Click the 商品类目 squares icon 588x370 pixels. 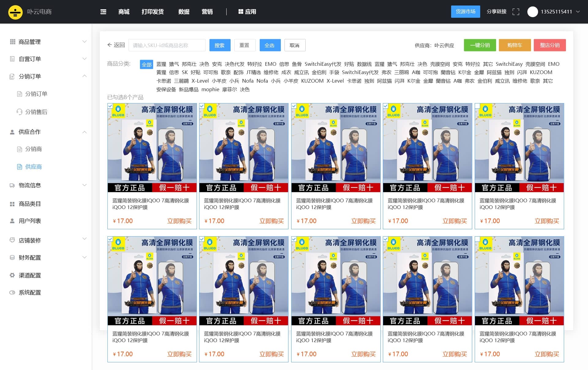tap(12, 204)
